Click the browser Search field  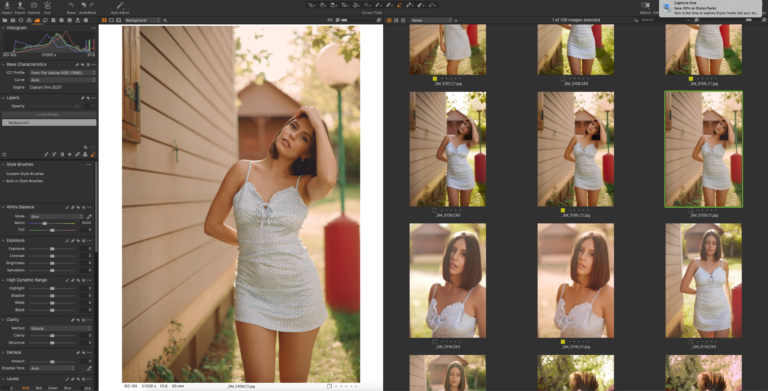[x=664, y=20]
